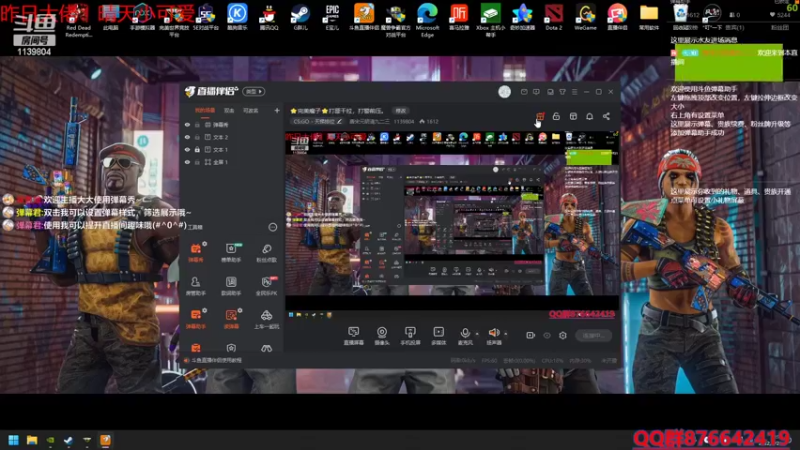The width and height of the screenshot is (800, 450).
Task: Toggle the lock on the 弹幕秀 source
Action: coord(197,124)
